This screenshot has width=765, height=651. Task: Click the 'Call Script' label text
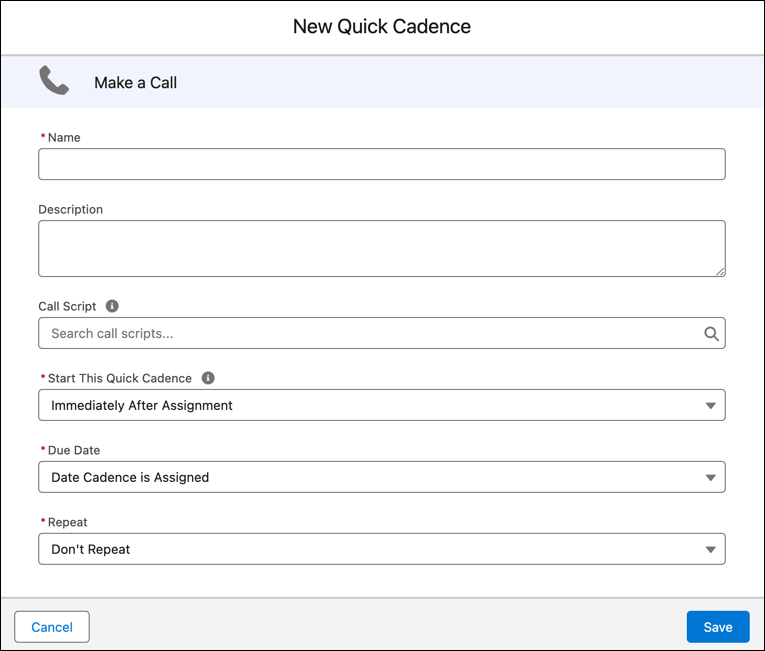(67, 306)
